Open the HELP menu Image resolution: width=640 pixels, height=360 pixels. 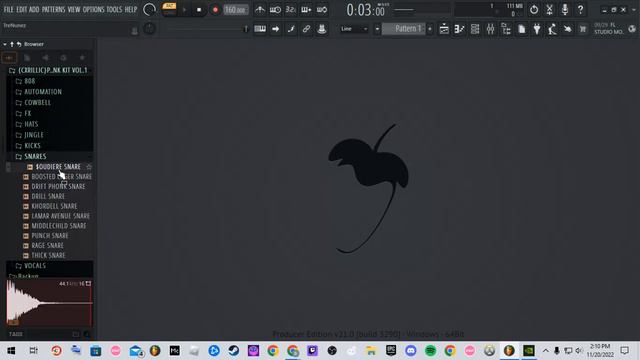tap(131, 9)
